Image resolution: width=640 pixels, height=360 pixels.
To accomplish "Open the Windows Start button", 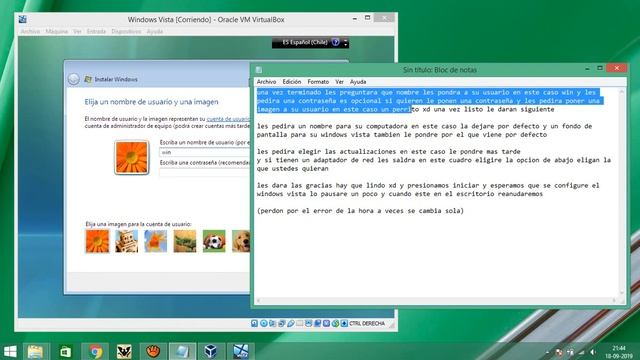I will coord(10,351).
